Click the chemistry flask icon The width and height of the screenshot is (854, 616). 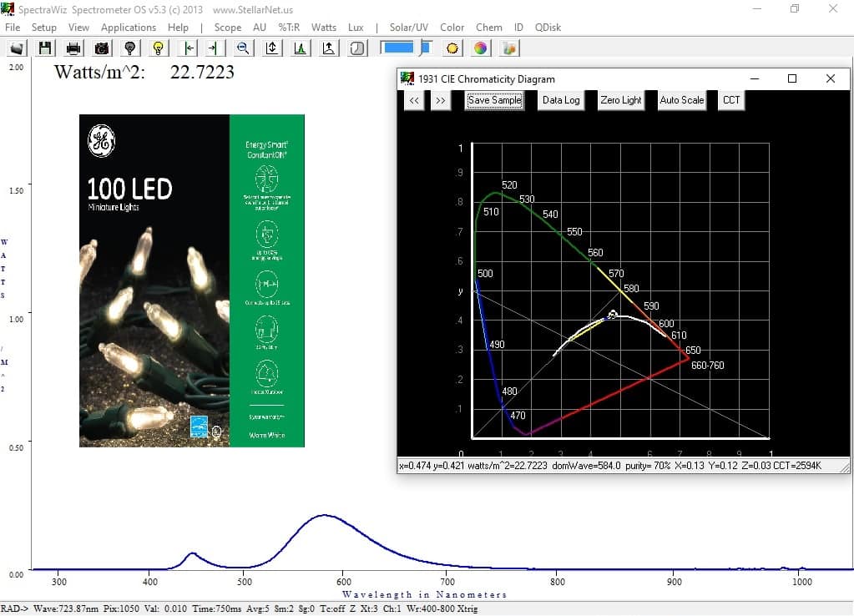(509, 48)
